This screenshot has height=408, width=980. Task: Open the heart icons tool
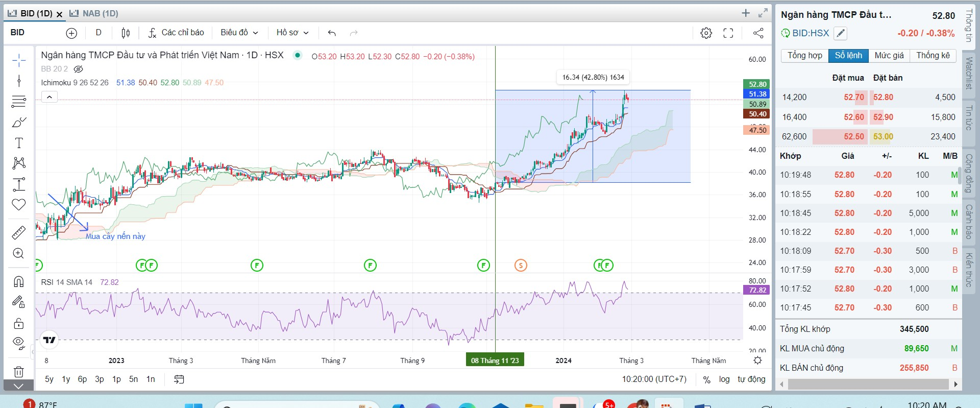click(19, 204)
